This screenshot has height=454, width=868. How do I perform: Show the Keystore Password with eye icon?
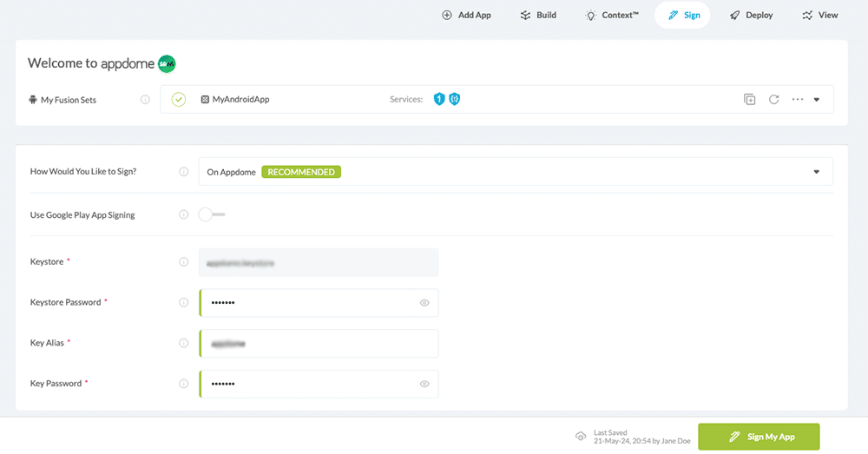point(424,303)
